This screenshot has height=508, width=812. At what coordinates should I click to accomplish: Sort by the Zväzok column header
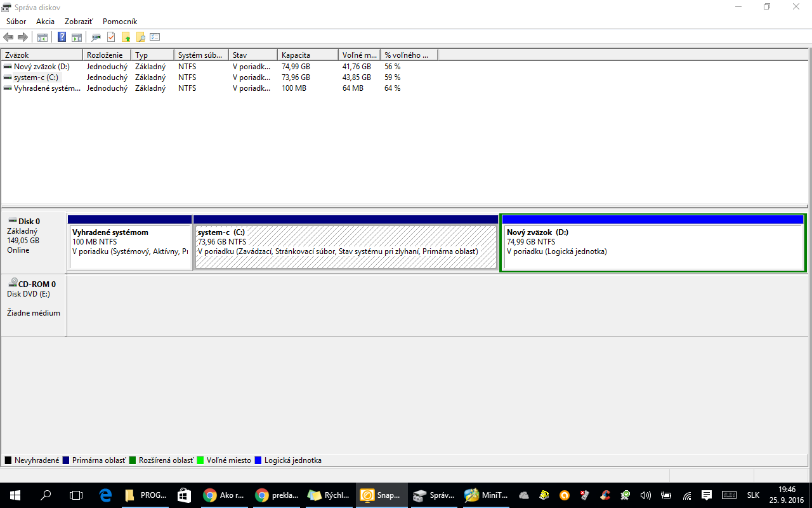pos(43,55)
